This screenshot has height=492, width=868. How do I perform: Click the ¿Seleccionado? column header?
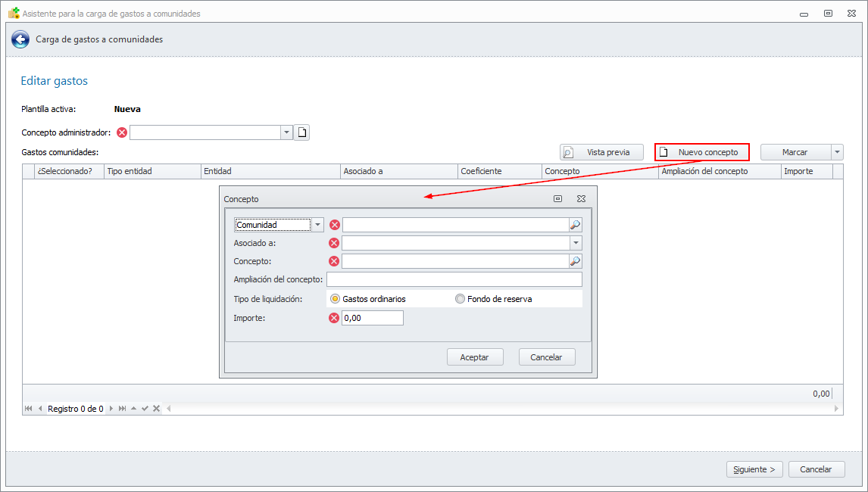pos(69,171)
